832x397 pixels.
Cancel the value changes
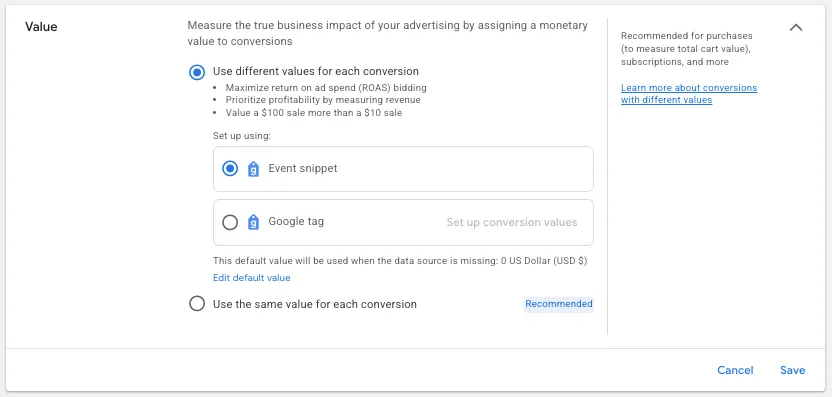click(x=735, y=370)
